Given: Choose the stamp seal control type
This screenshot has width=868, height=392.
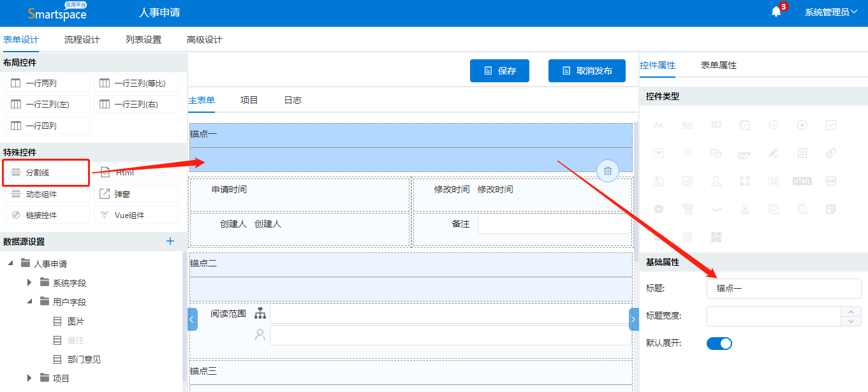Looking at the screenshot, I should (744, 209).
